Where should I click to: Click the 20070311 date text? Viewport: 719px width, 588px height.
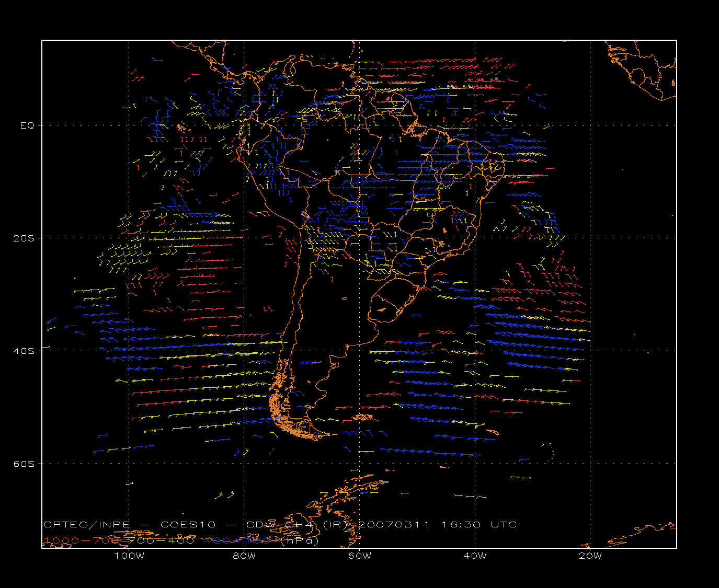tap(394, 524)
